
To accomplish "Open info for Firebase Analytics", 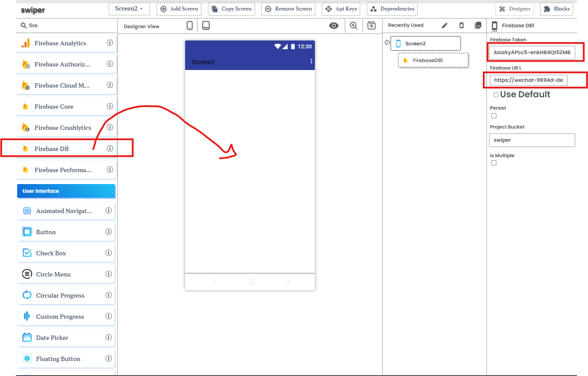I will click(110, 43).
